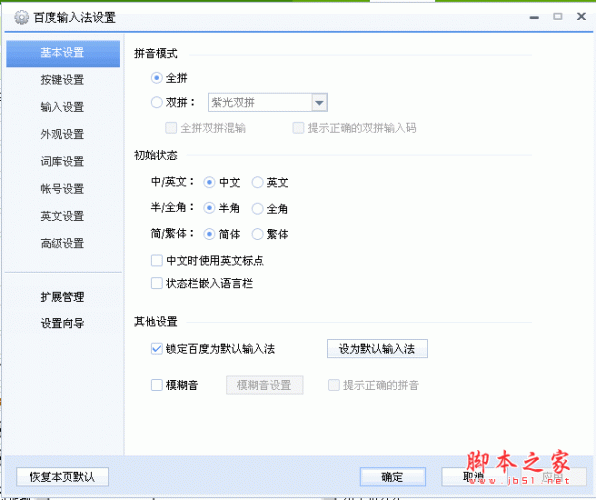
Task: Click 应用 button
Action: point(553,477)
